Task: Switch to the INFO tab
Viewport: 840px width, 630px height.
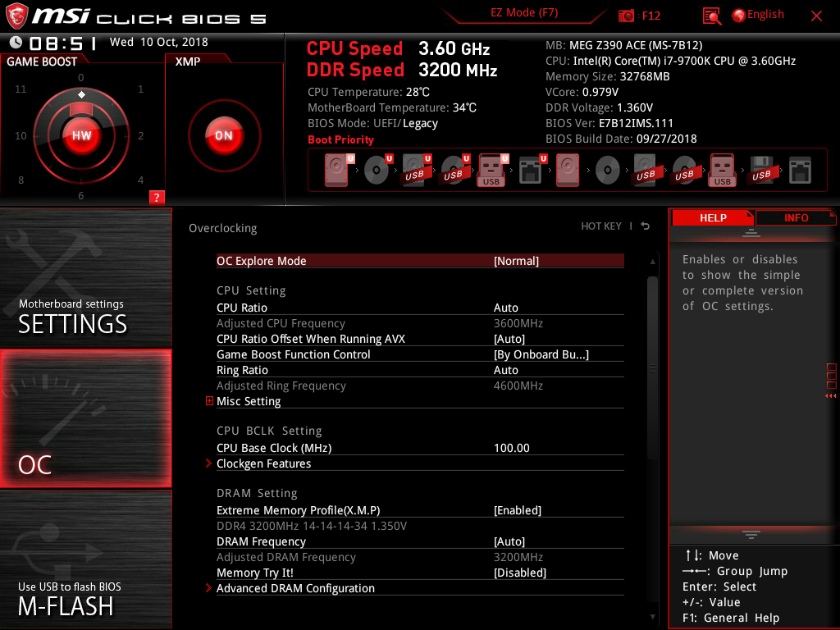Action: tap(796, 217)
